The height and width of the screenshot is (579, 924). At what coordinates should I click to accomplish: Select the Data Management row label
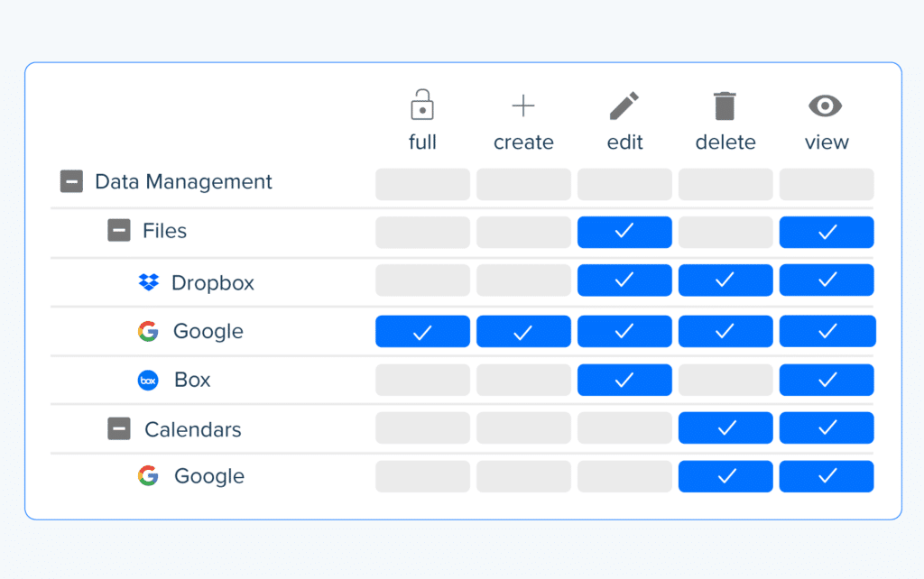coord(183,181)
